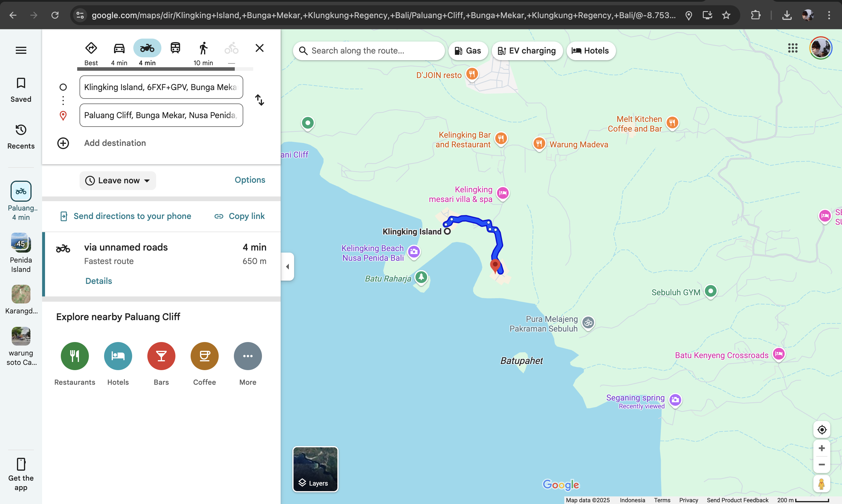Toggle the Hotels filter chip on map
Screen dimensions: 842x504
point(590,51)
